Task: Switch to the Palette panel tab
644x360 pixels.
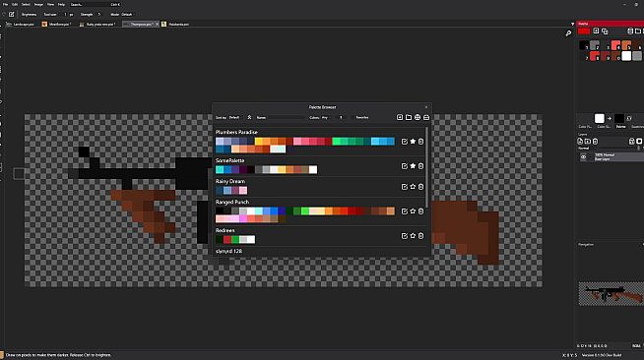Action: click(x=620, y=127)
